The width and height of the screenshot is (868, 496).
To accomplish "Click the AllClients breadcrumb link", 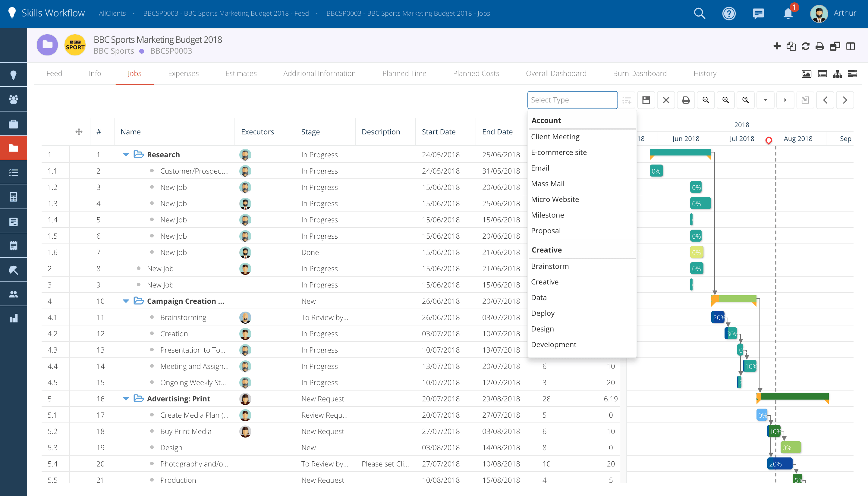I will click(x=112, y=13).
